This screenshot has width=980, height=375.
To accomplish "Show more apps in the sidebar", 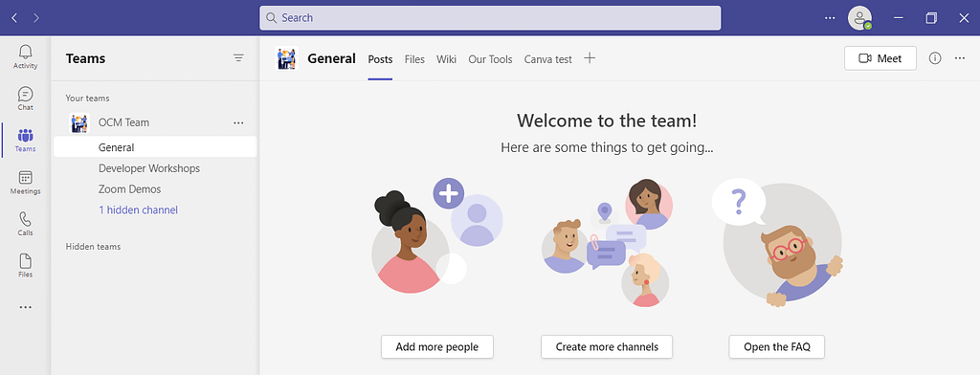I will (x=25, y=307).
